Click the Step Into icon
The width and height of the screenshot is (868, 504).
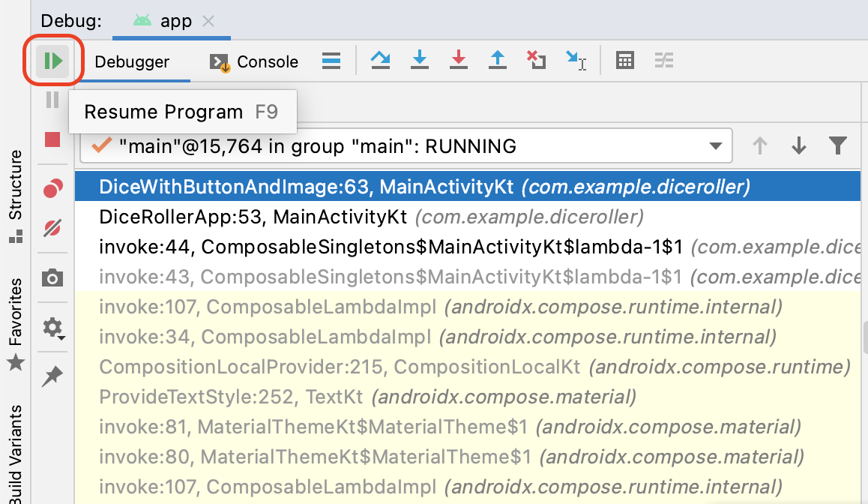point(420,61)
